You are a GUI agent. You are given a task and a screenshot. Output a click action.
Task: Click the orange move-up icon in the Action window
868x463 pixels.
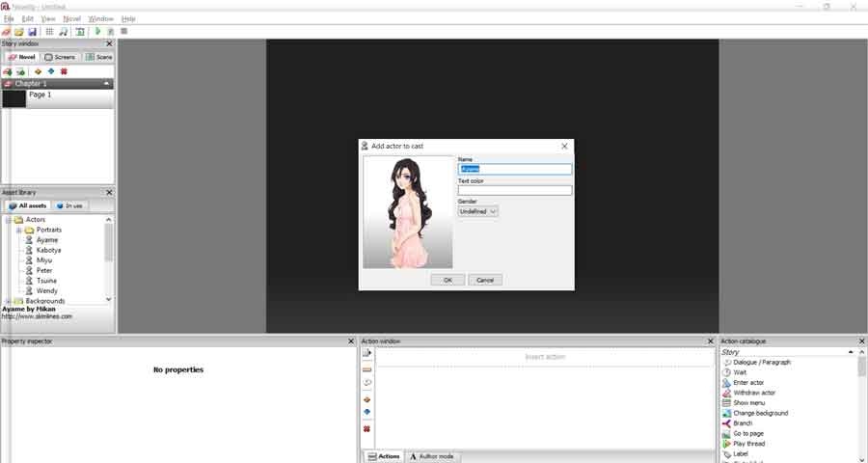coord(366,399)
